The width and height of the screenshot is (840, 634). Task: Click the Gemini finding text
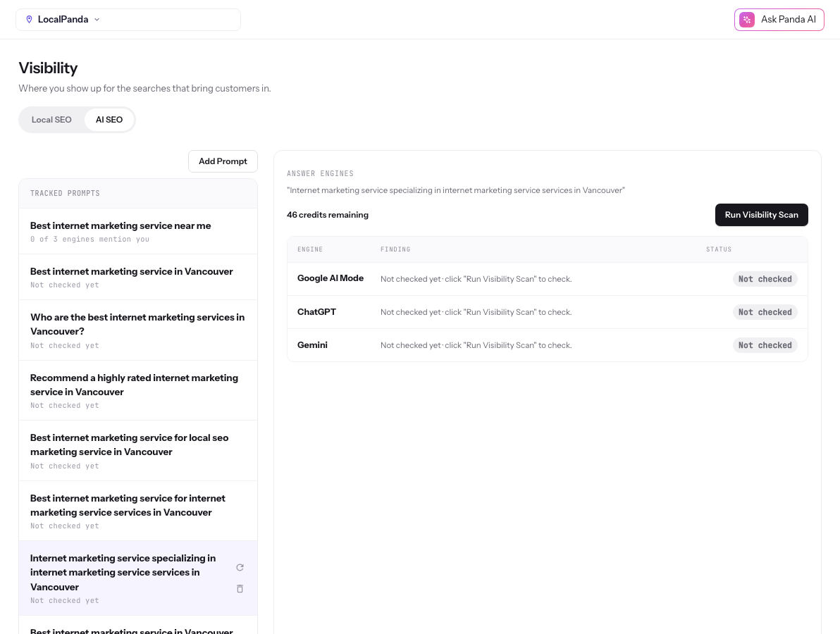pos(476,345)
